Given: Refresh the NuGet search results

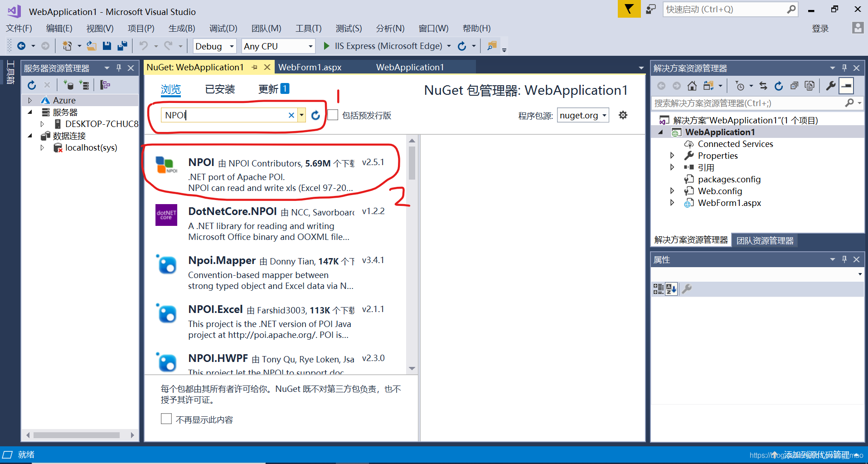Looking at the screenshot, I should coord(315,115).
